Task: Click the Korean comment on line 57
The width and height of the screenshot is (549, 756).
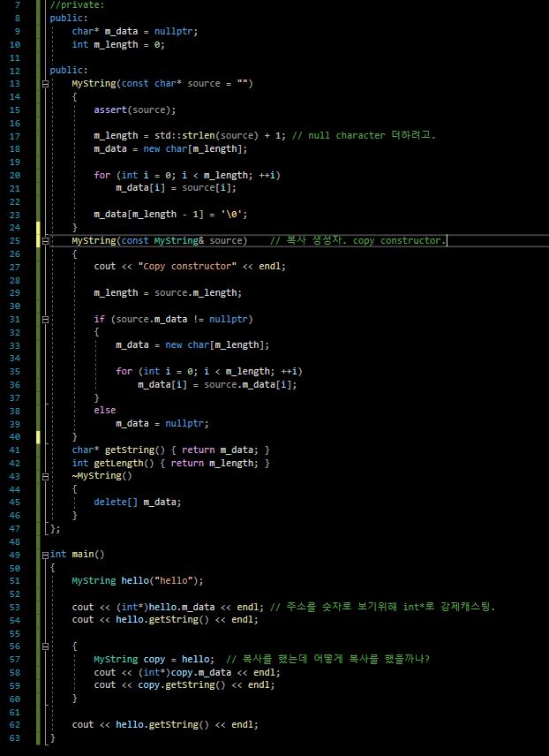Action: pos(327,659)
